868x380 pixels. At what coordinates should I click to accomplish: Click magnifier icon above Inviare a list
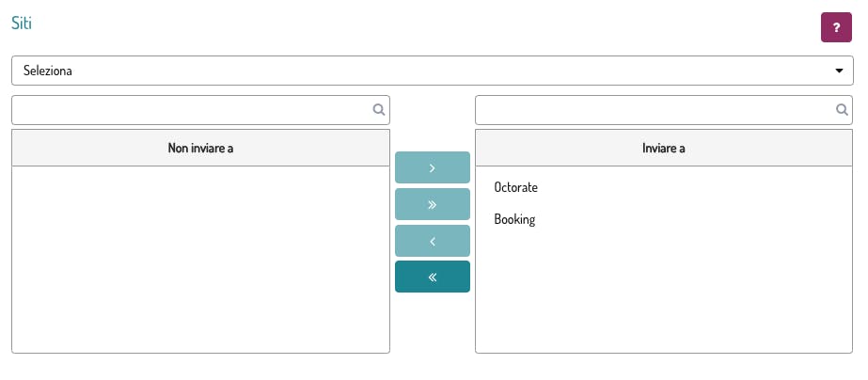coord(843,110)
